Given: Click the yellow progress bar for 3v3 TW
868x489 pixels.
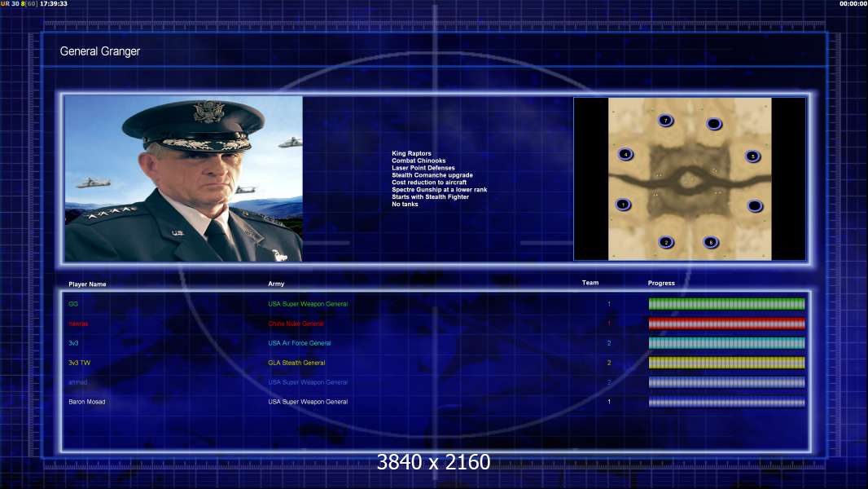Looking at the screenshot, I should click(726, 363).
